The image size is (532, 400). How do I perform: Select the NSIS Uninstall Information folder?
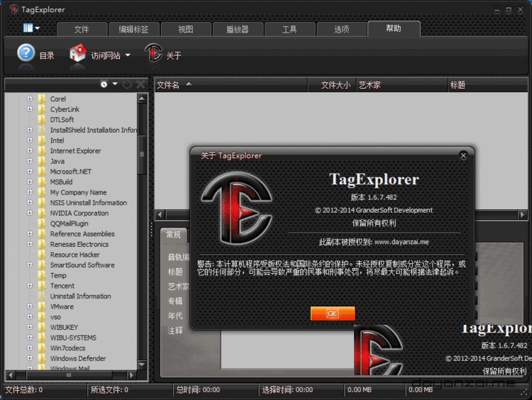[88, 203]
